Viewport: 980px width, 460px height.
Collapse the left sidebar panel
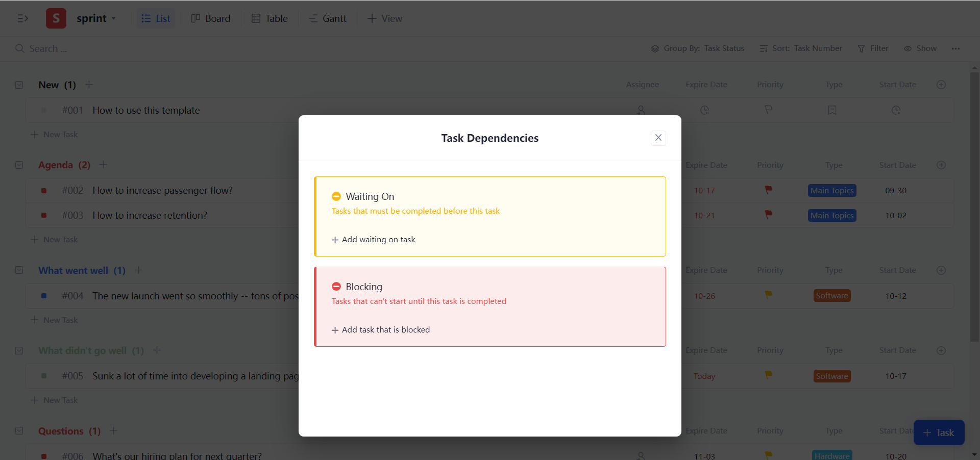click(x=23, y=18)
